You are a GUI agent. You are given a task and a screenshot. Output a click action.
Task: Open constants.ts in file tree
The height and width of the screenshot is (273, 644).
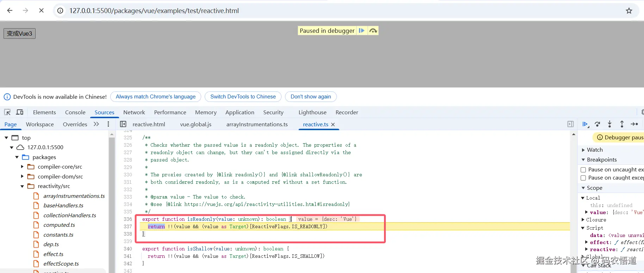58,235
